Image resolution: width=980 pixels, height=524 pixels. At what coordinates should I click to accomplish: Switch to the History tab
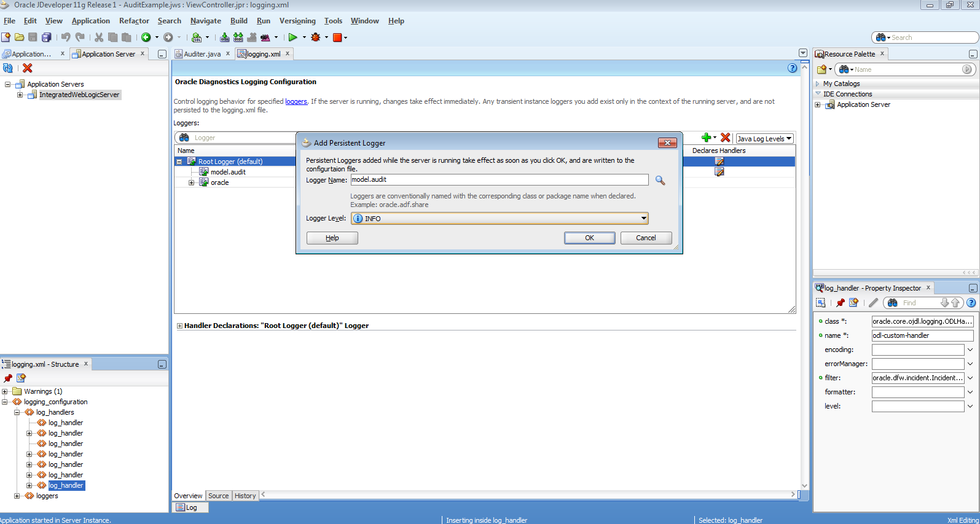coord(245,496)
